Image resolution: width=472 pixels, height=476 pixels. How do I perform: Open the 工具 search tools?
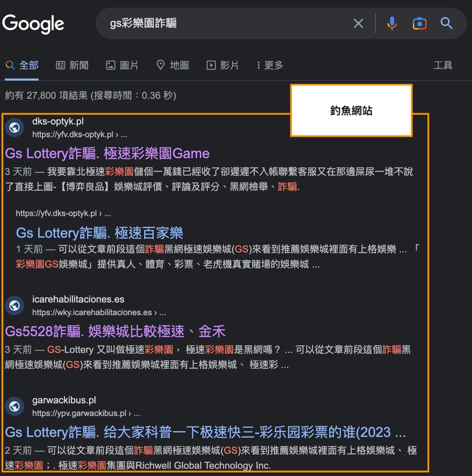tap(443, 65)
